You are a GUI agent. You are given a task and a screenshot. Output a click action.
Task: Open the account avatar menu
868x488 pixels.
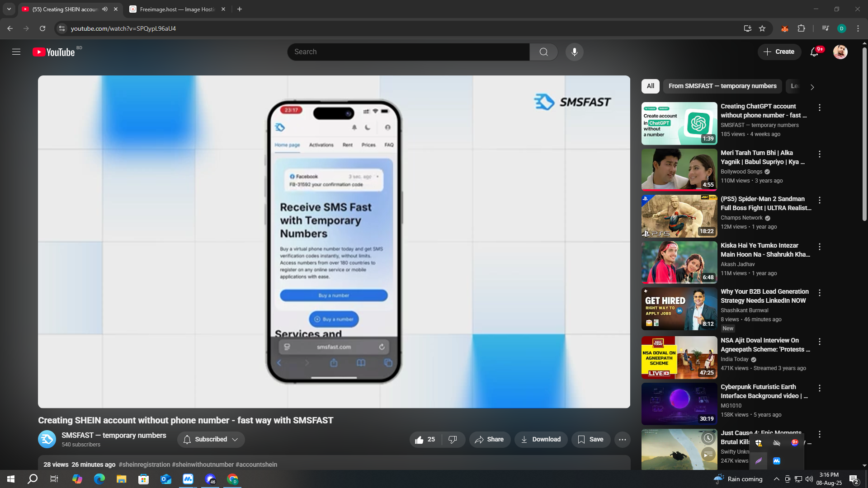point(840,52)
